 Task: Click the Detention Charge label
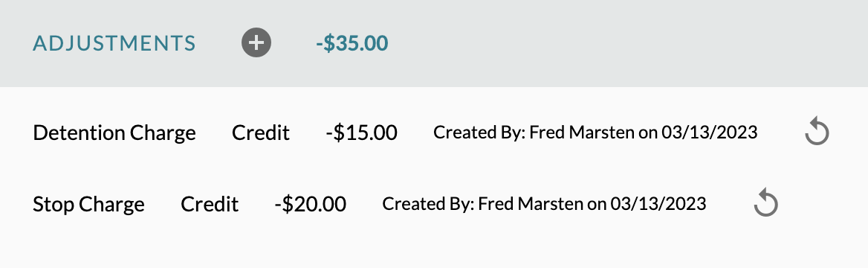[x=114, y=133]
